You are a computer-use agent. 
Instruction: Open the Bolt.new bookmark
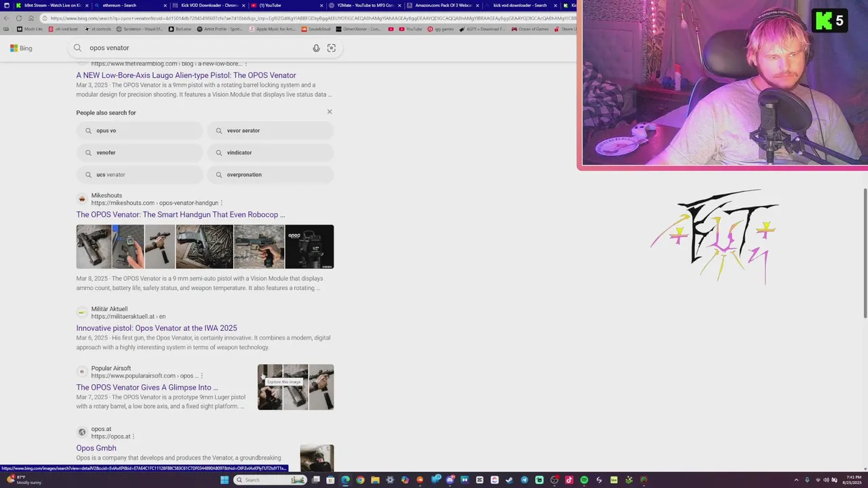click(180, 29)
